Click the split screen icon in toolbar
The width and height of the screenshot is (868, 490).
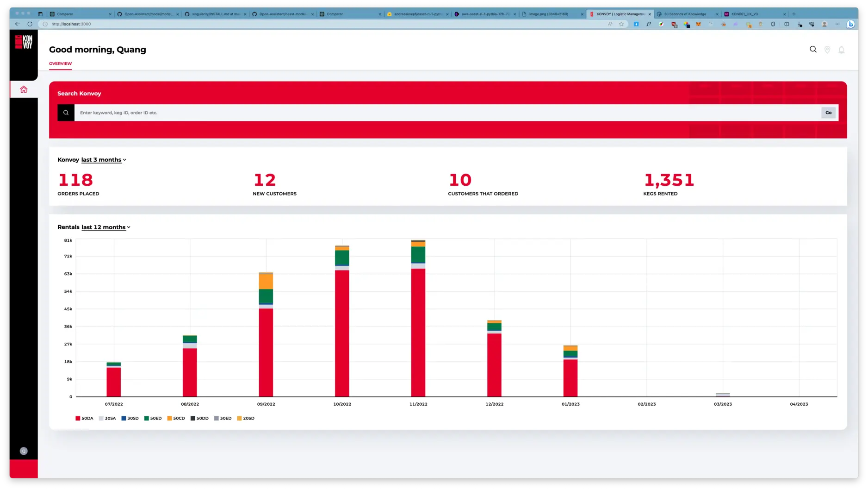tap(787, 24)
